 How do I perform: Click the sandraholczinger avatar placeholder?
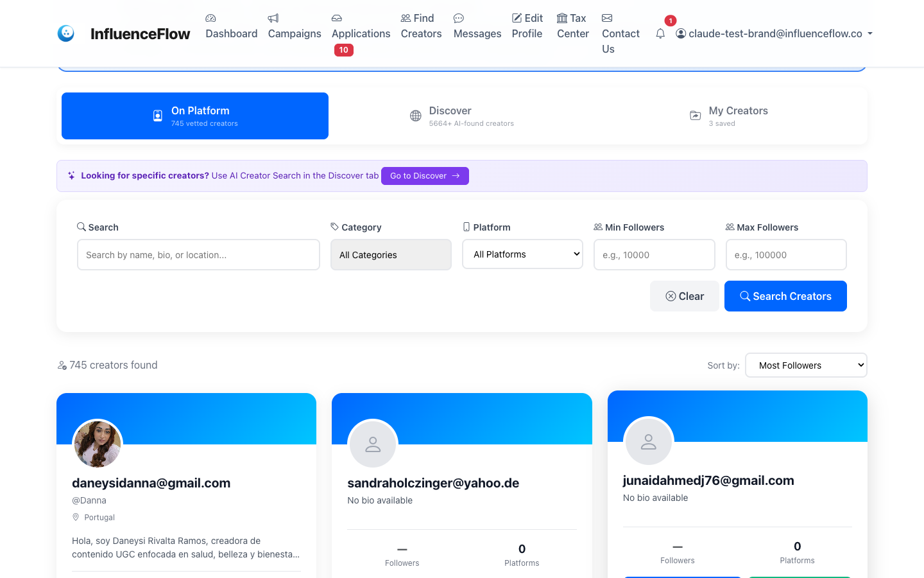[x=373, y=444]
